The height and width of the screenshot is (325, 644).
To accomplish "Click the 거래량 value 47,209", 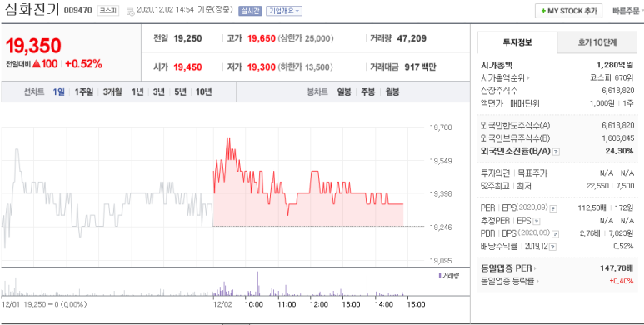I will point(412,38).
